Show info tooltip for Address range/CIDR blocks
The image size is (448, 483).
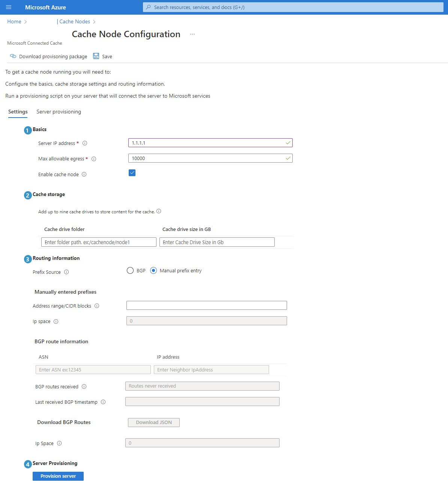click(x=97, y=306)
